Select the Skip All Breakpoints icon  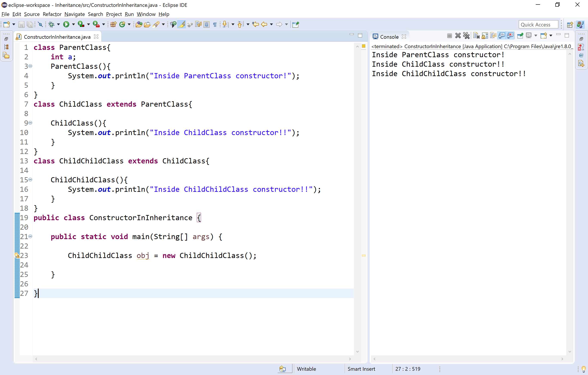click(x=40, y=24)
